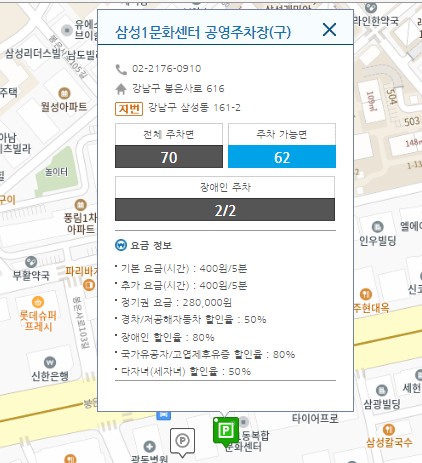Select the white P parking marker
Image resolution: width=422 pixels, height=463 pixels.
pos(182,442)
